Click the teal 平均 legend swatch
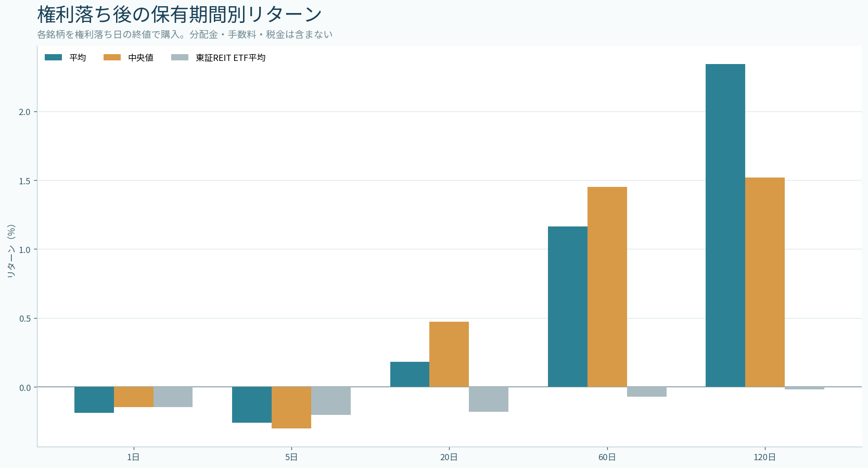The height and width of the screenshot is (468, 868). click(53, 57)
